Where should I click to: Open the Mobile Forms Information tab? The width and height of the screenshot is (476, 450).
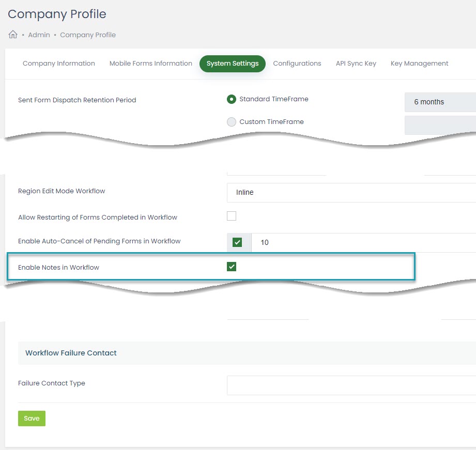coord(150,64)
